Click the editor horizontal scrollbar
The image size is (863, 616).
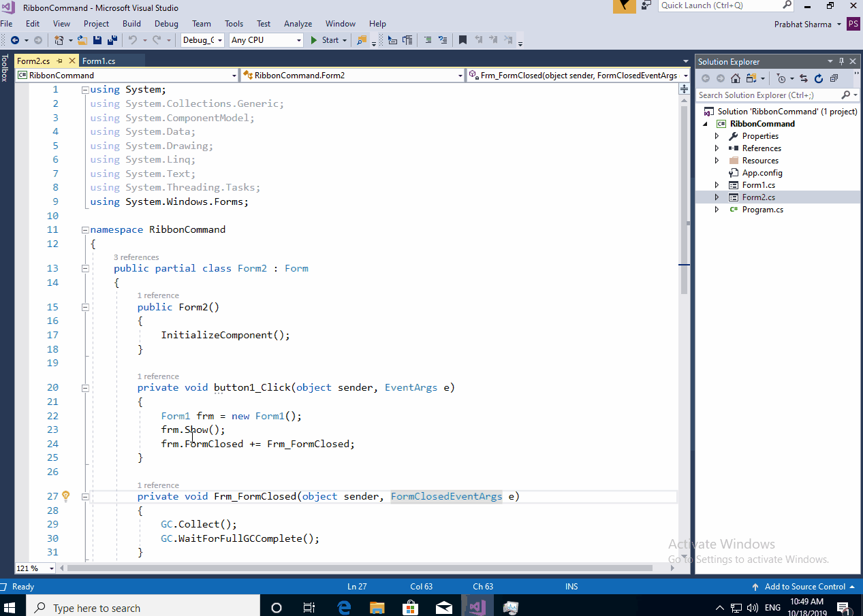[361, 568]
